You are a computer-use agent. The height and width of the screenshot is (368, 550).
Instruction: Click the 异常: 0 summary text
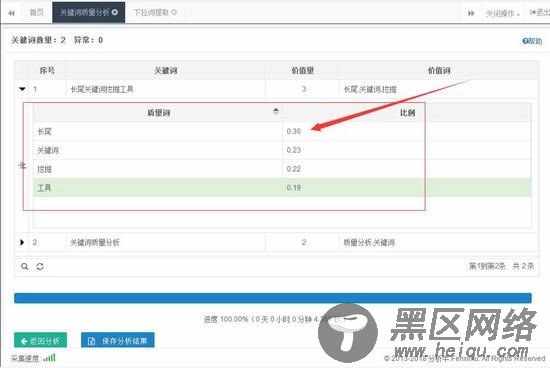pyautogui.click(x=88, y=40)
